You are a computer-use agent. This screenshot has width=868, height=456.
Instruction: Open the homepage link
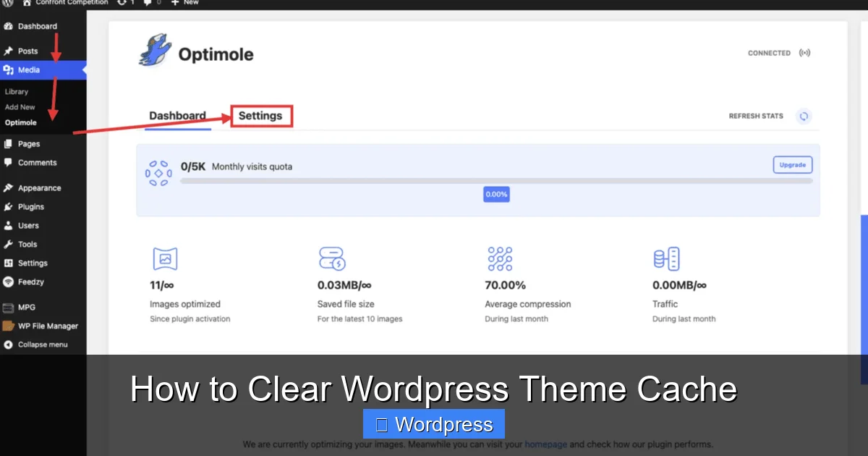tap(546, 444)
